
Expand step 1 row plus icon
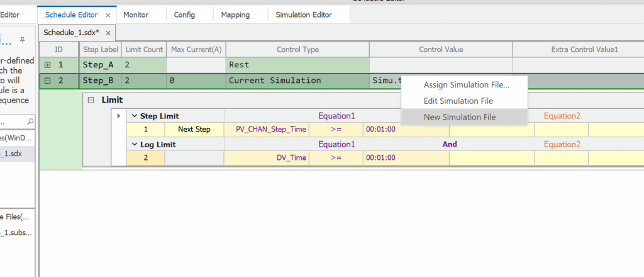pyautogui.click(x=48, y=65)
